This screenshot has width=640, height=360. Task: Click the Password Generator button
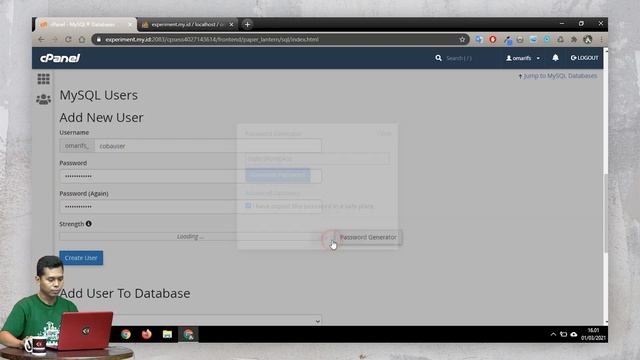pos(368,237)
